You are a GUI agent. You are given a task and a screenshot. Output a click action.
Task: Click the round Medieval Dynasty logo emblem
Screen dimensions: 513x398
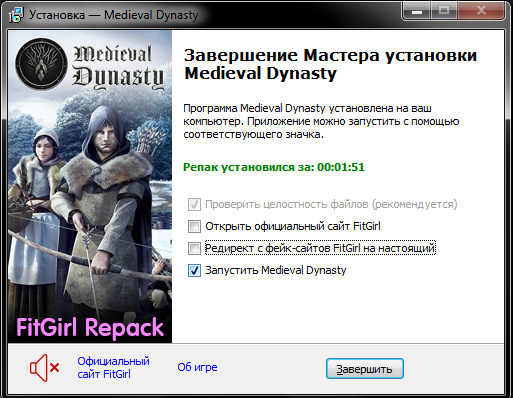click(x=41, y=64)
